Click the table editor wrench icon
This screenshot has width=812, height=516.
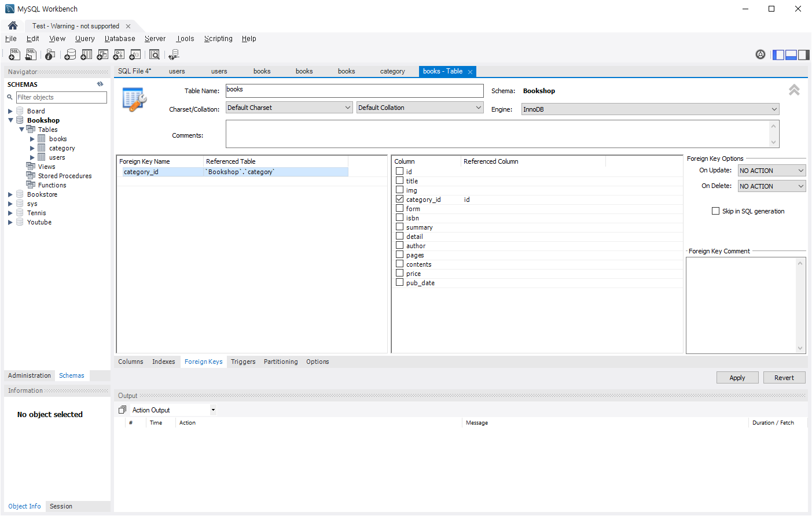click(x=134, y=99)
